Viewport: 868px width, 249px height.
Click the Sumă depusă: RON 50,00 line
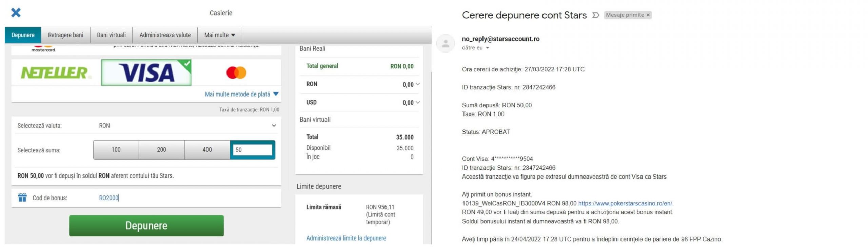click(x=497, y=105)
